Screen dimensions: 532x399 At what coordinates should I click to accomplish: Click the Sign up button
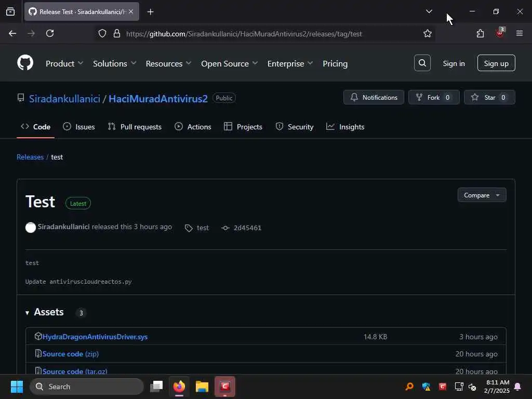(496, 63)
